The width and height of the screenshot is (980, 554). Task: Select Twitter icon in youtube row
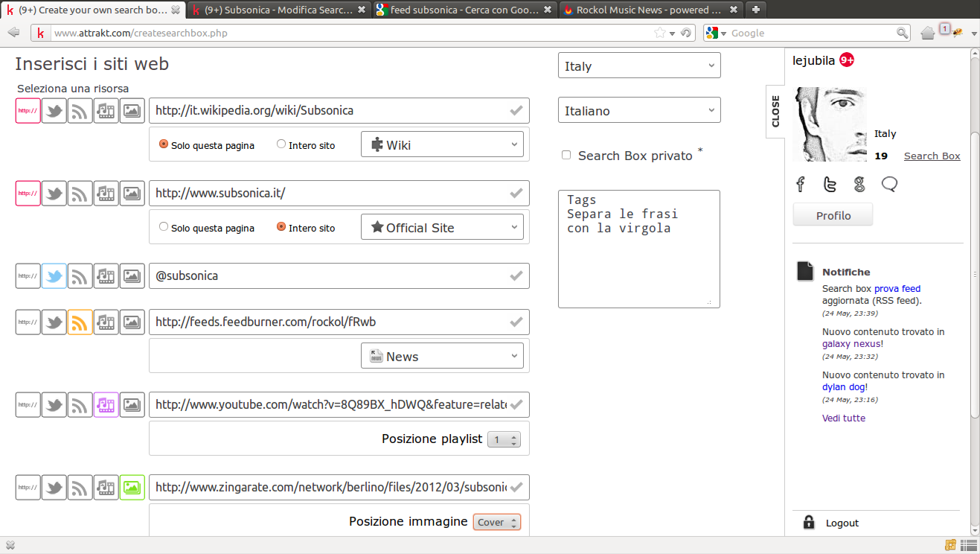[x=54, y=405]
